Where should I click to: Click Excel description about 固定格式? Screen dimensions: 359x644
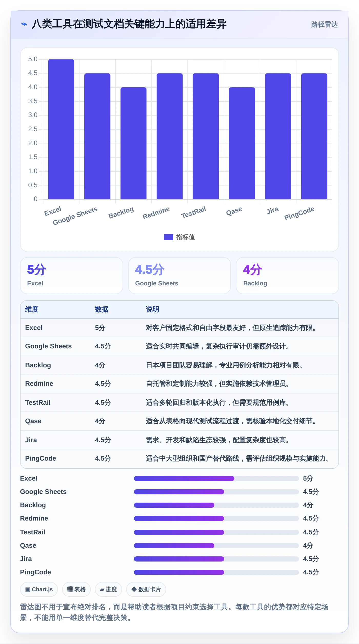point(231,328)
